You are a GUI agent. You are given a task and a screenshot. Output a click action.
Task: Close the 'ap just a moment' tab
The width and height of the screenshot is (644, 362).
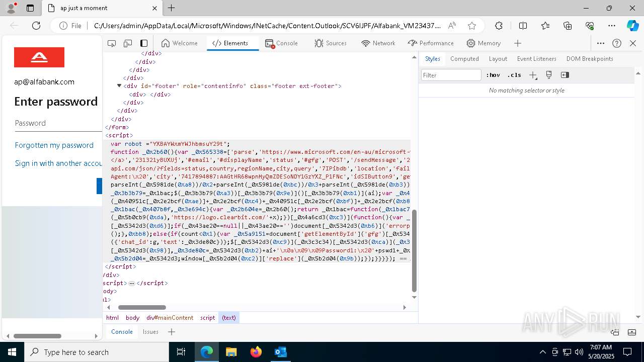click(154, 8)
